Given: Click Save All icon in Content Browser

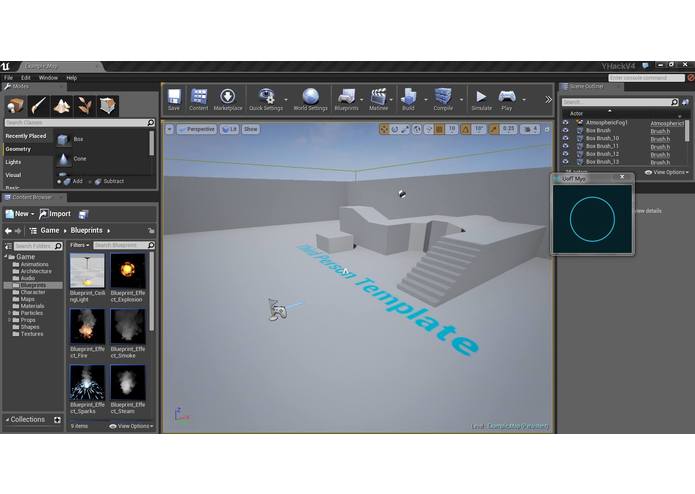Looking at the screenshot, I should [x=83, y=214].
